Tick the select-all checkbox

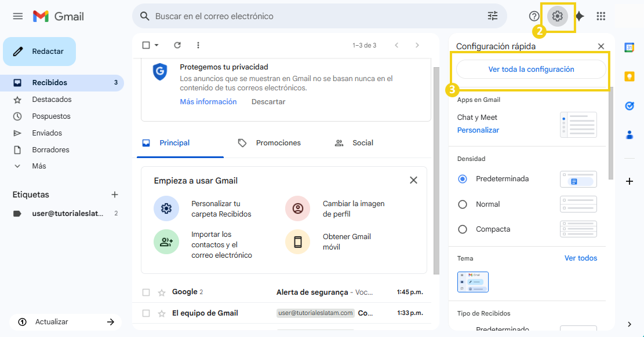point(146,45)
